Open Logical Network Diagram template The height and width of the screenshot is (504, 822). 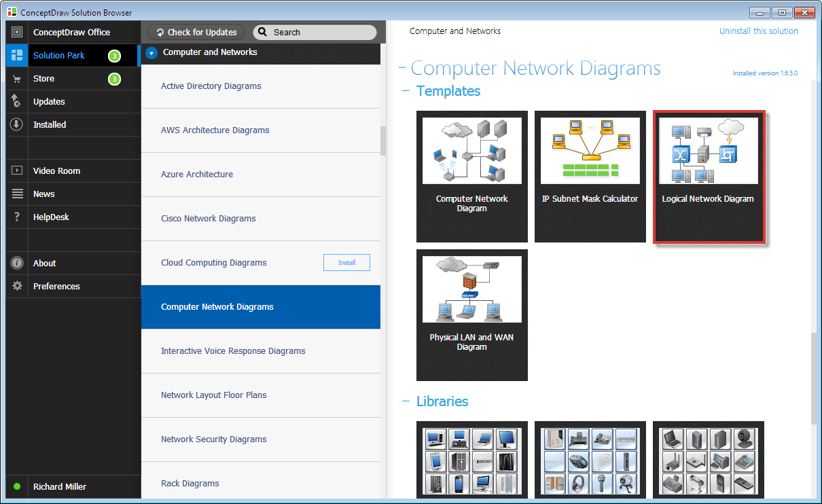click(x=709, y=177)
